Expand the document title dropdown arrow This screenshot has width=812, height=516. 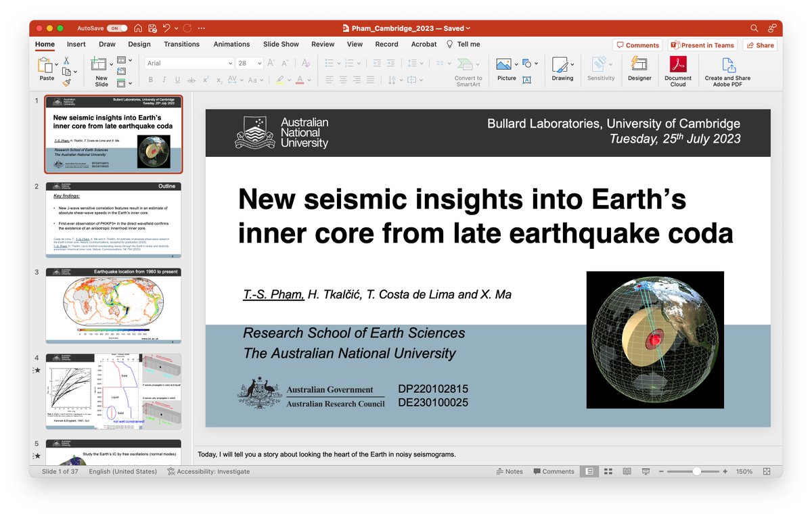point(468,28)
